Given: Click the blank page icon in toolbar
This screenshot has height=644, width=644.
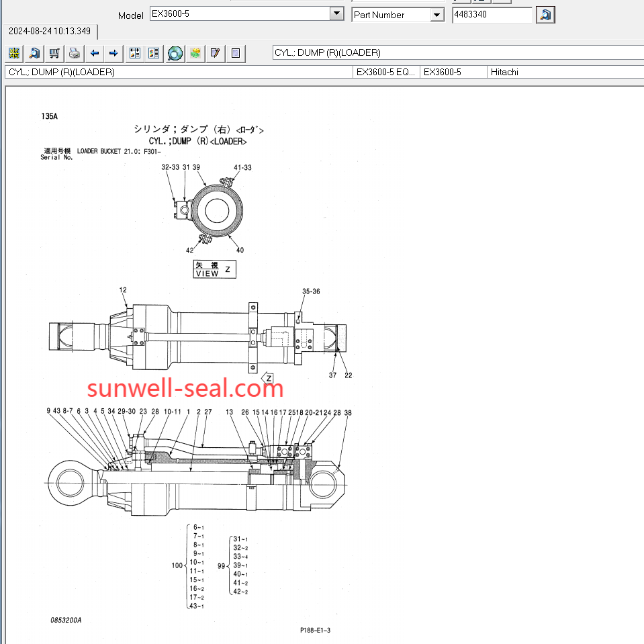Looking at the screenshot, I should click(235, 53).
